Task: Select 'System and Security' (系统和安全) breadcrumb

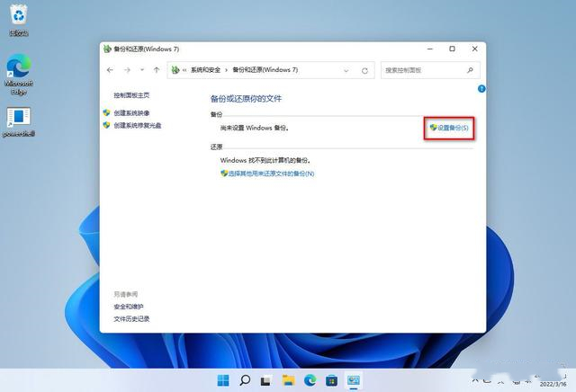Action: (207, 69)
